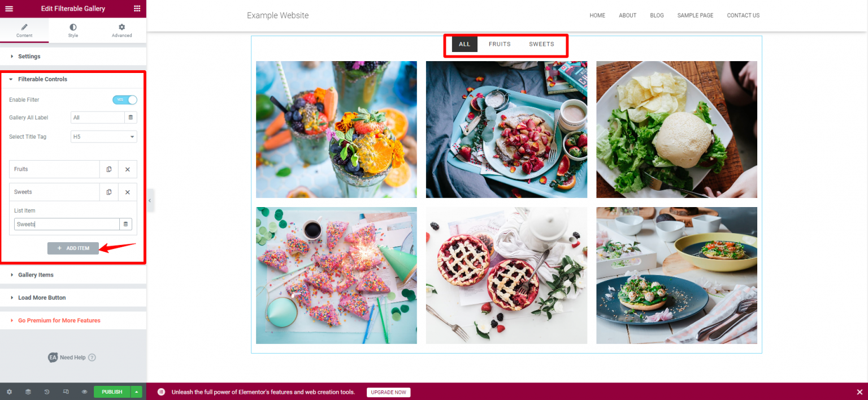Screen dimensions: 868x400
Task: Switch to Responsive mode icon
Action: click(66, 392)
